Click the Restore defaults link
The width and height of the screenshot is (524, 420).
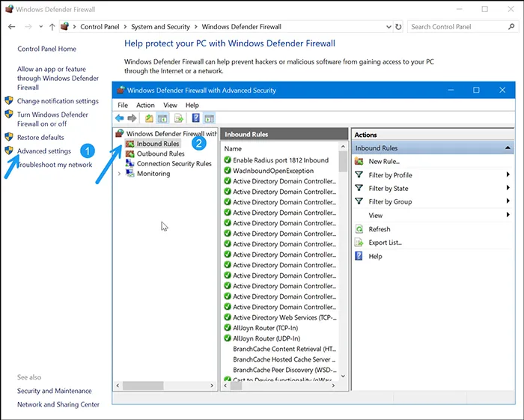40,138
